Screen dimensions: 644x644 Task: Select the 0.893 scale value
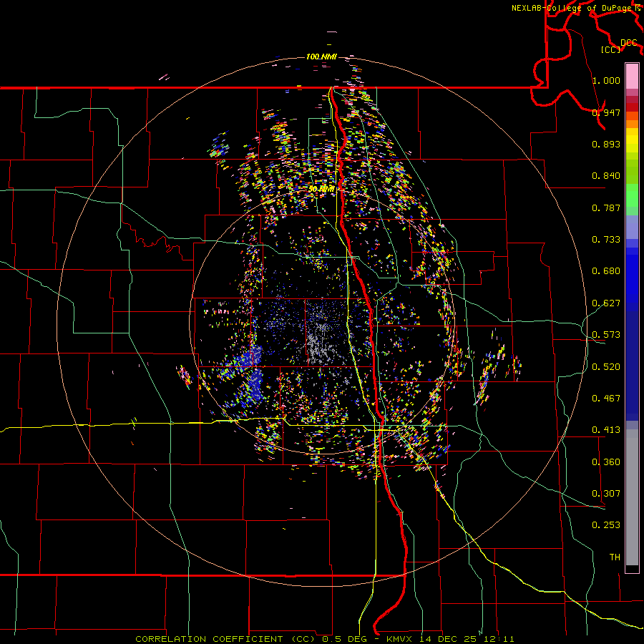tap(606, 144)
